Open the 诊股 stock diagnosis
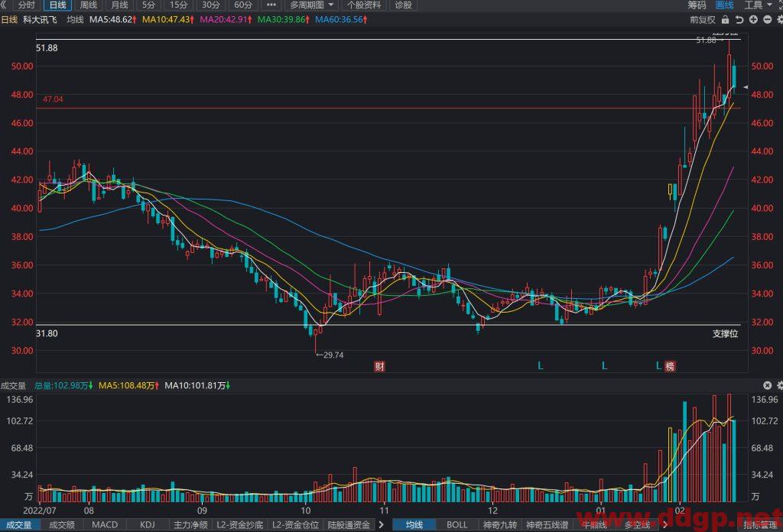The height and width of the screenshot is (532, 783). [404, 5]
